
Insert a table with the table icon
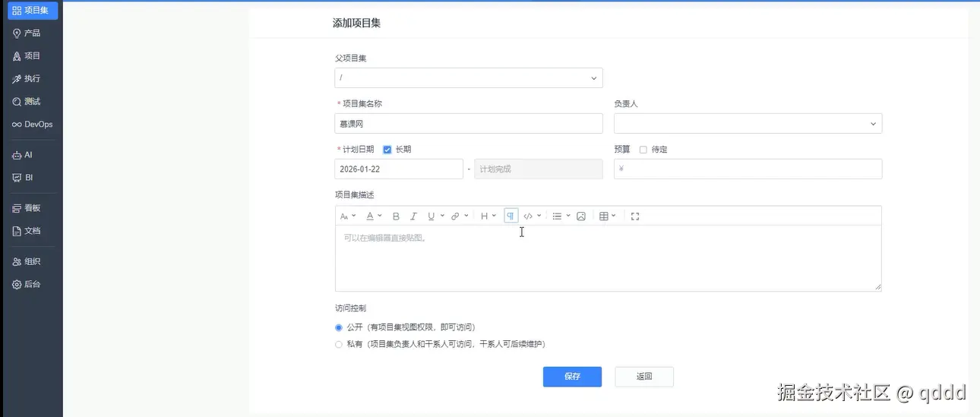tap(604, 216)
